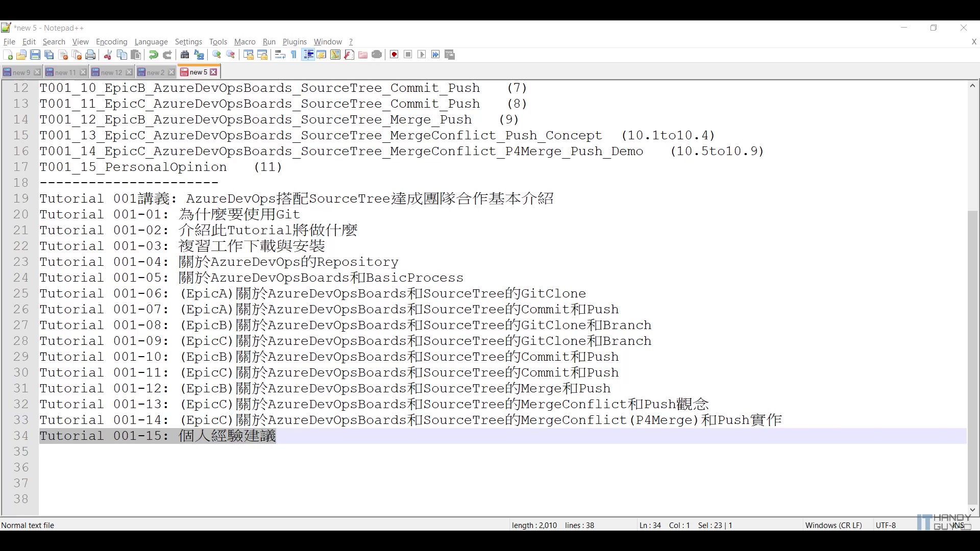
Task: Click the Print icon in toolbar
Action: tap(91, 55)
